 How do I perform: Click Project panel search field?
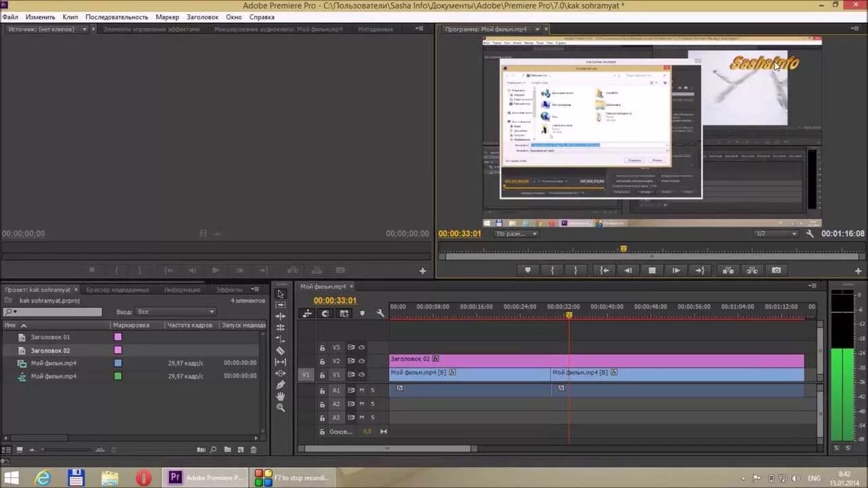(52, 312)
